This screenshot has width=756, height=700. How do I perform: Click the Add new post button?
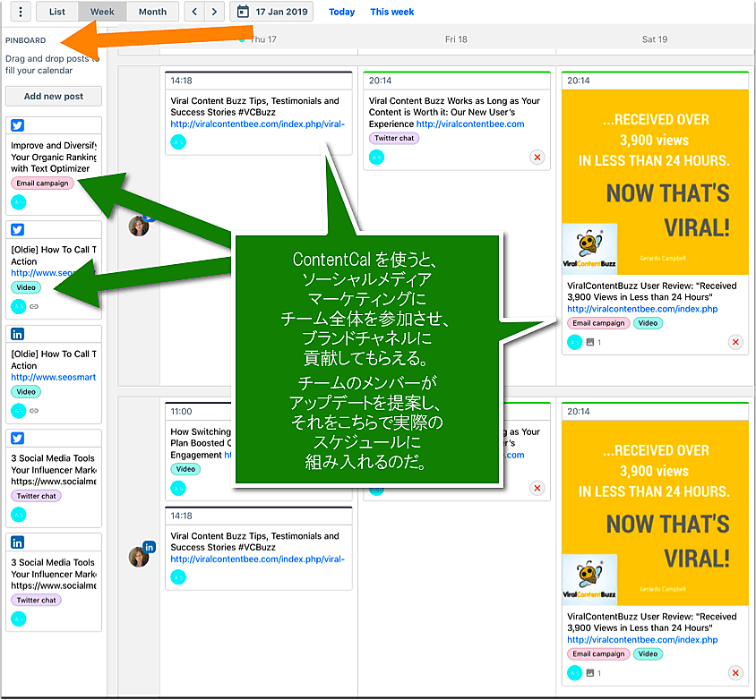pos(54,97)
